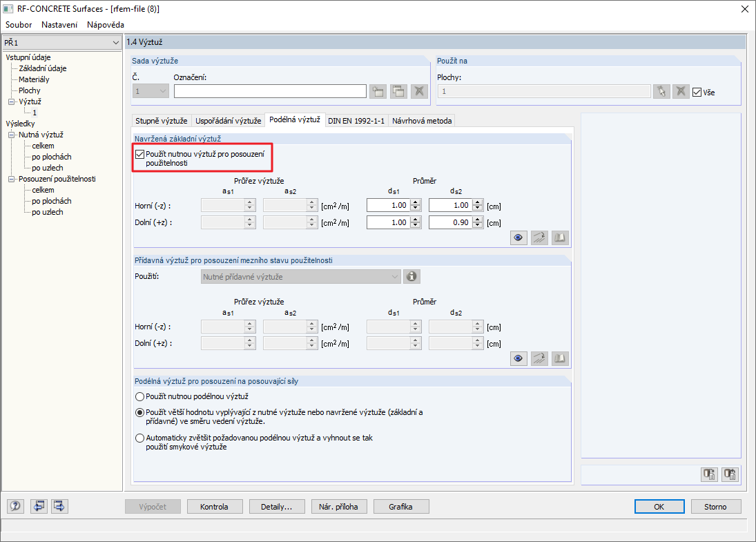
Task: Select po uzlech under Posouzení použitelnosti
Action: (47, 212)
